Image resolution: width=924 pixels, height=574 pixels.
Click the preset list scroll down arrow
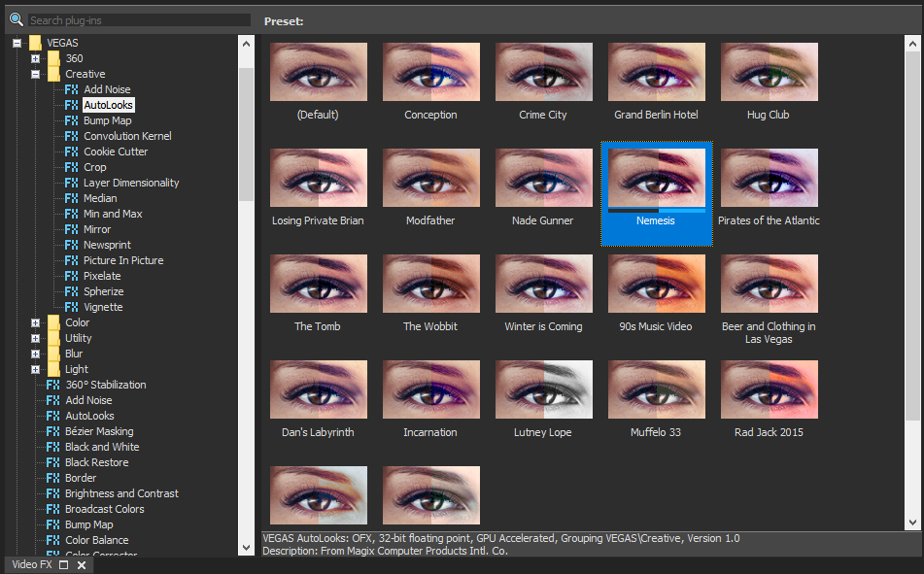point(911,523)
